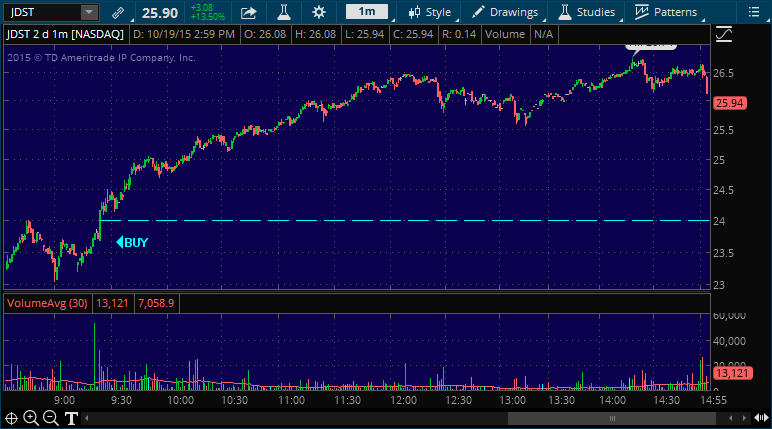Click the 13,121 value beside VolumeAvg label

112,303
